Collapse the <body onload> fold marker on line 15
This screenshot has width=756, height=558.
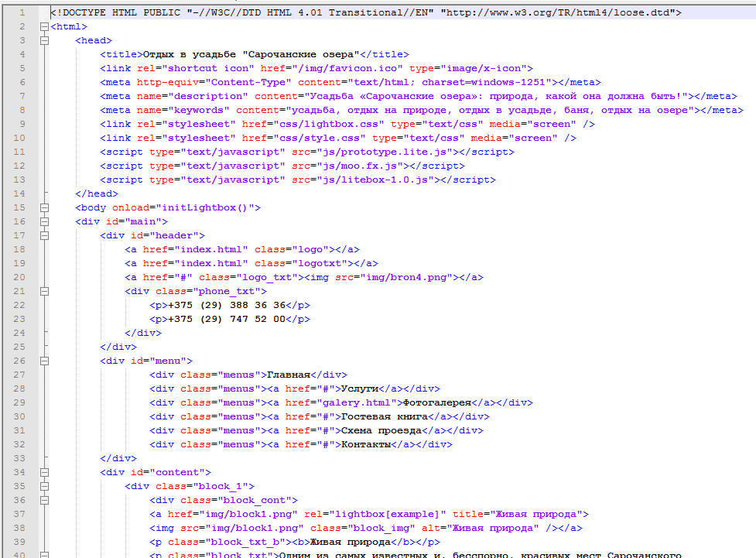(x=44, y=207)
